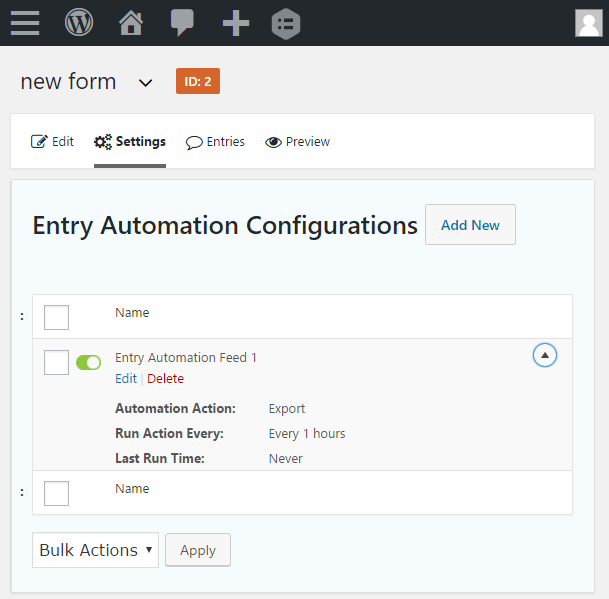Select the Settings tab

pyautogui.click(x=130, y=142)
